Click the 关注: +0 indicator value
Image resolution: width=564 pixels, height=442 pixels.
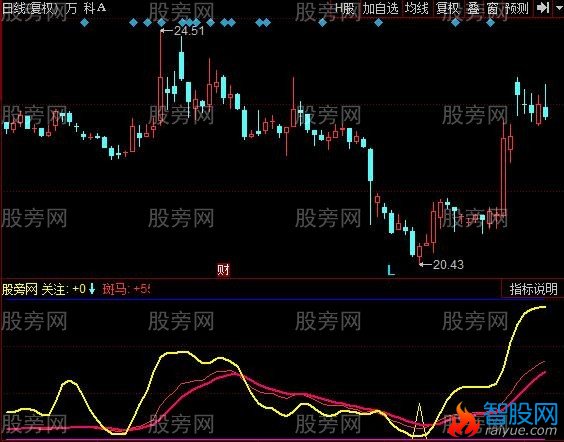click(x=64, y=289)
